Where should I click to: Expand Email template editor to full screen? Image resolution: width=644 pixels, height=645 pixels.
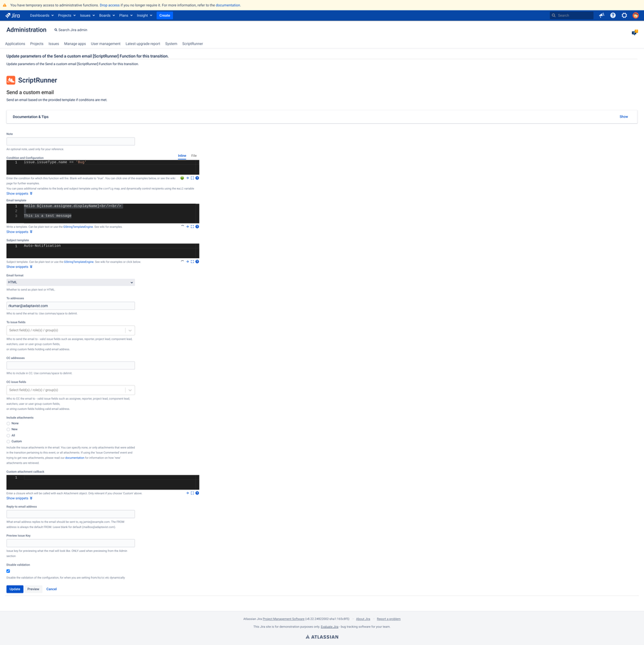192,227
